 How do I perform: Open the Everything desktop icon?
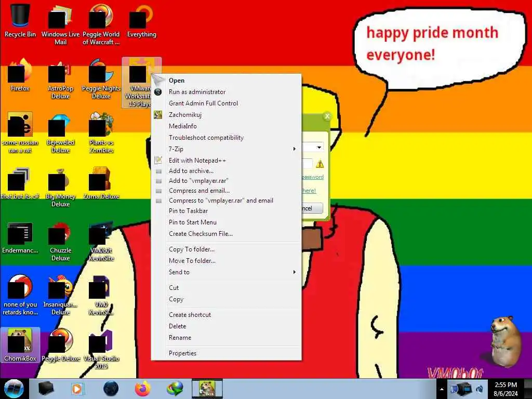(x=141, y=20)
